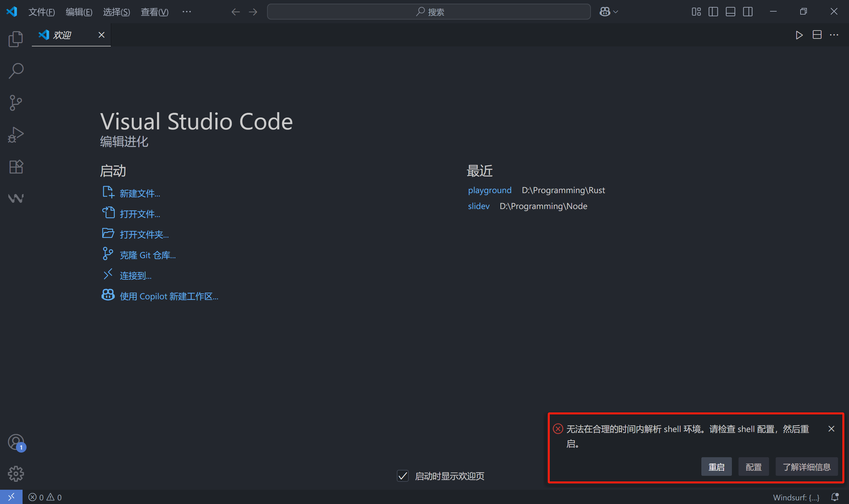Expand the Copilot dropdown chevron
The width and height of the screenshot is (849, 504).
(615, 12)
